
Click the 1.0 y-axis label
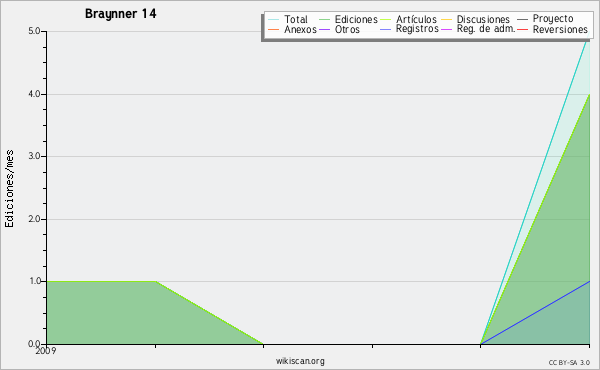[34, 282]
